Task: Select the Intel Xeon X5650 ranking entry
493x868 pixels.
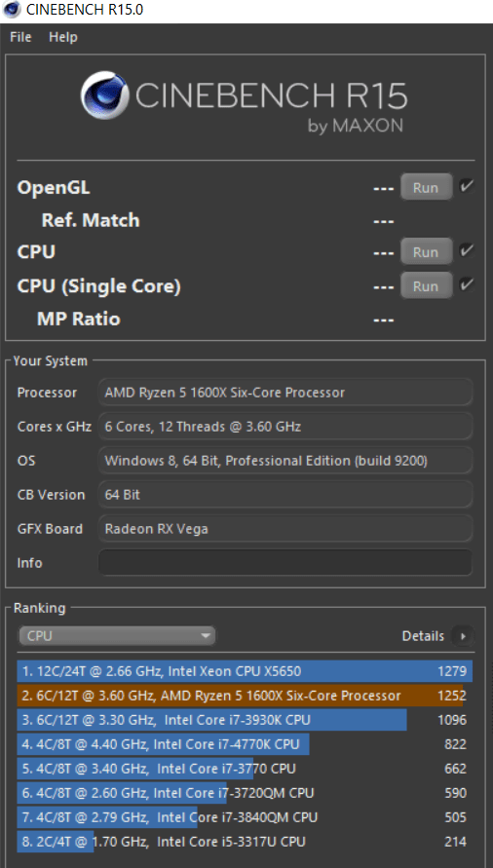Action: click(245, 671)
